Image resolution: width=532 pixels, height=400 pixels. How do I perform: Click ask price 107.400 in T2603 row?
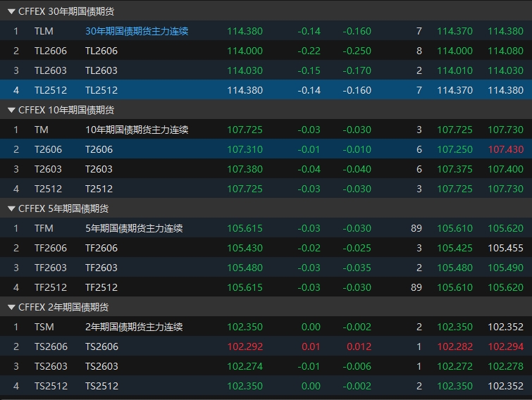[505, 169]
